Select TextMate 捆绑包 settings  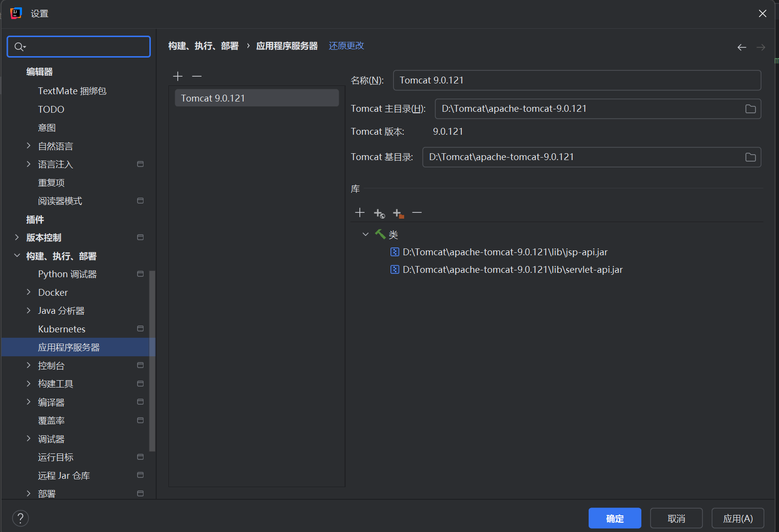pos(72,91)
